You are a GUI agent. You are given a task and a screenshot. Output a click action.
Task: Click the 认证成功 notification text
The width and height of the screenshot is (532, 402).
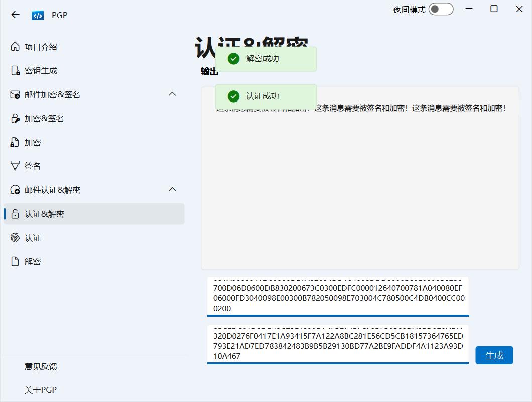coord(262,96)
